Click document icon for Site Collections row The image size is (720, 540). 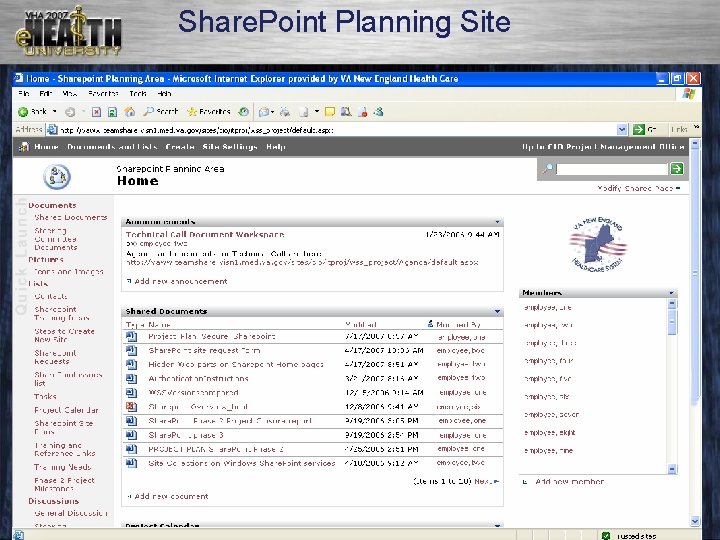(131, 463)
